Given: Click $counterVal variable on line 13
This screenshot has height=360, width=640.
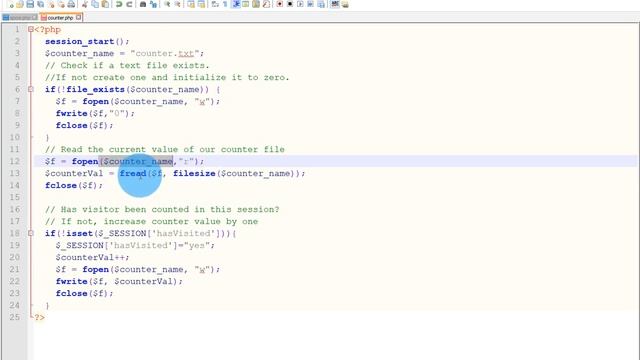Looking at the screenshot, I should point(74,173).
